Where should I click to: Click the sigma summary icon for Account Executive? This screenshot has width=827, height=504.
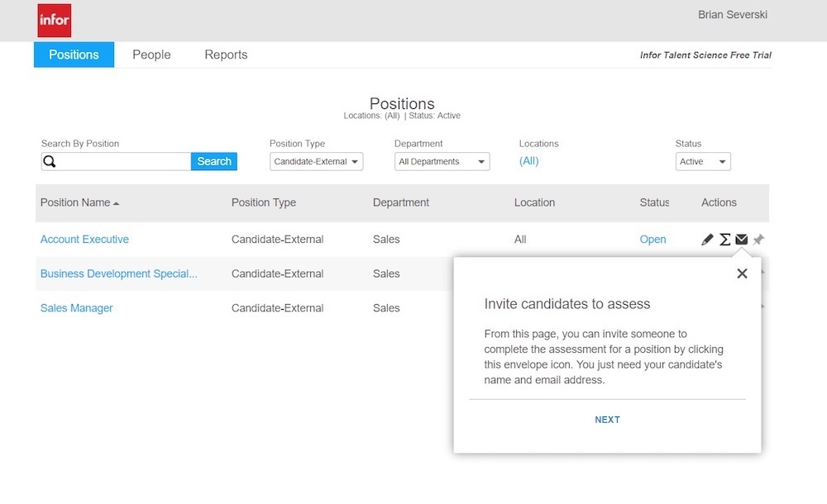pyautogui.click(x=724, y=239)
